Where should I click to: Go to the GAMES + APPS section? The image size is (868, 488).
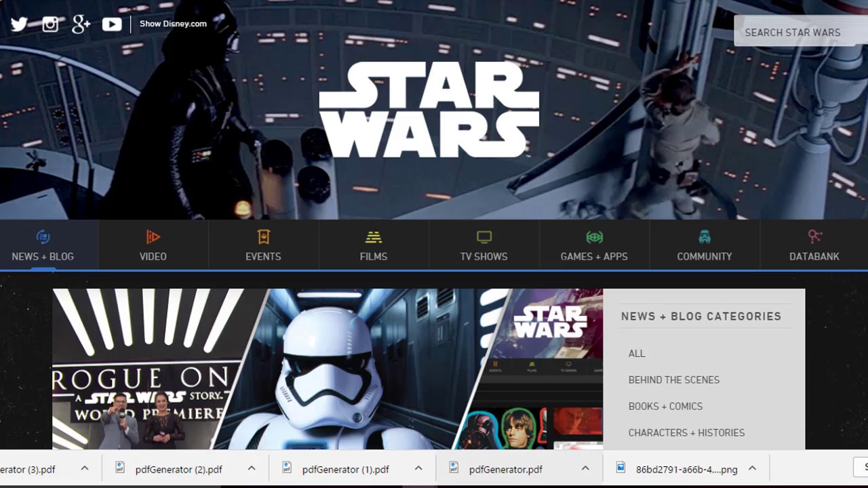tap(594, 256)
